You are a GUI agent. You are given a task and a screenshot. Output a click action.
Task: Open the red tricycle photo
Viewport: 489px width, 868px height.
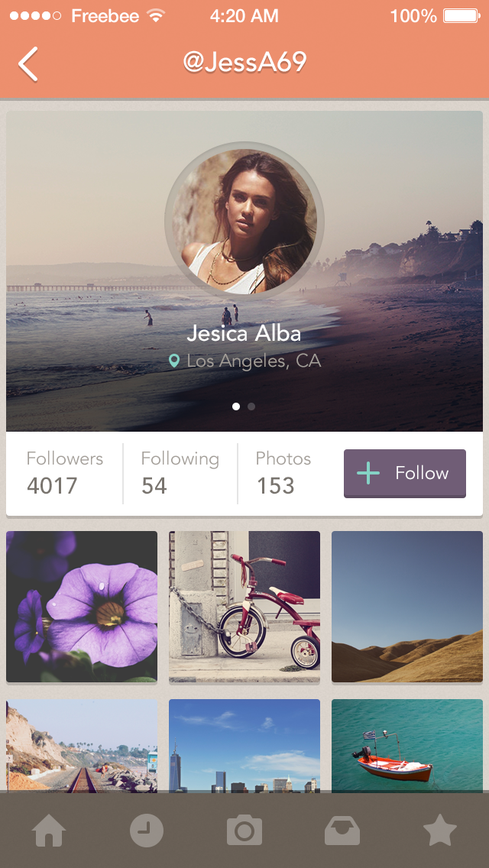tap(244, 607)
